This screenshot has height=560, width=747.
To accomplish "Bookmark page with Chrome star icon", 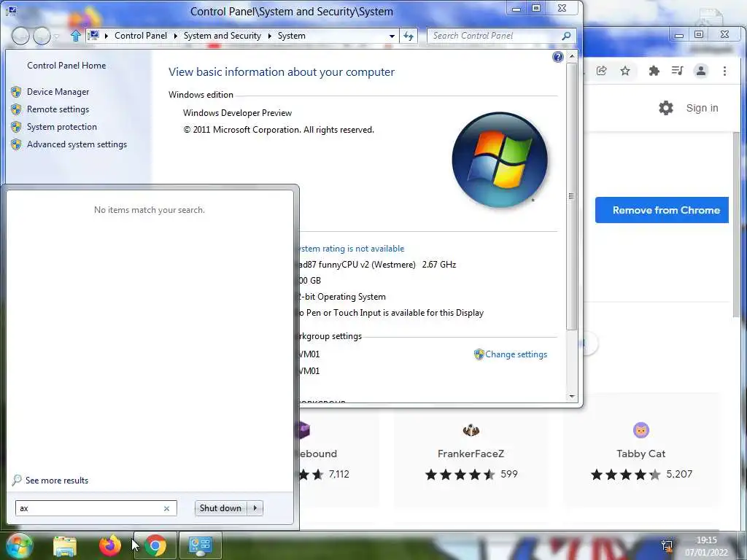I will click(625, 71).
